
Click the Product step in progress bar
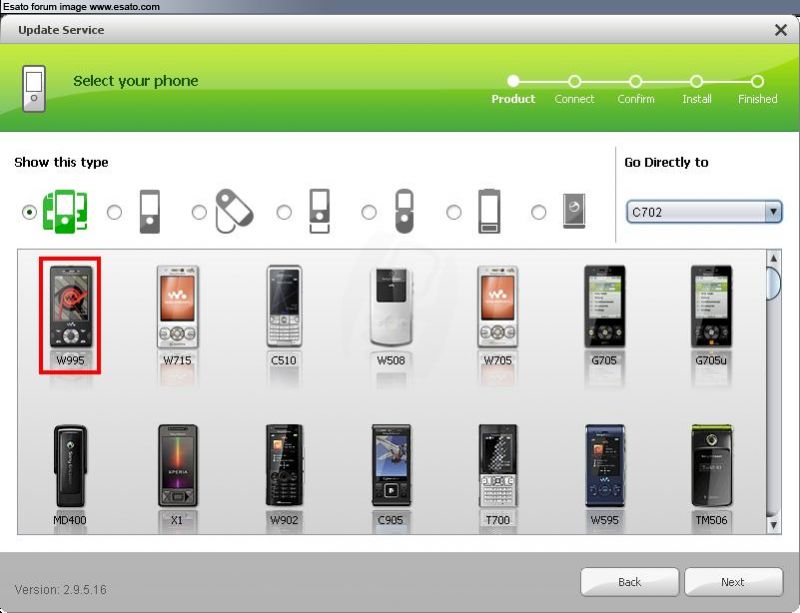tap(513, 99)
